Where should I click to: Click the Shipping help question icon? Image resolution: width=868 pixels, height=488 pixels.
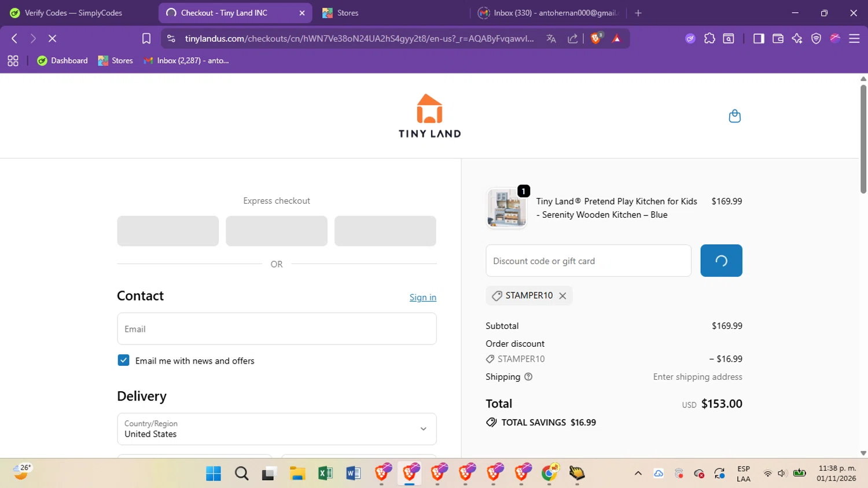tap(528, 377)
